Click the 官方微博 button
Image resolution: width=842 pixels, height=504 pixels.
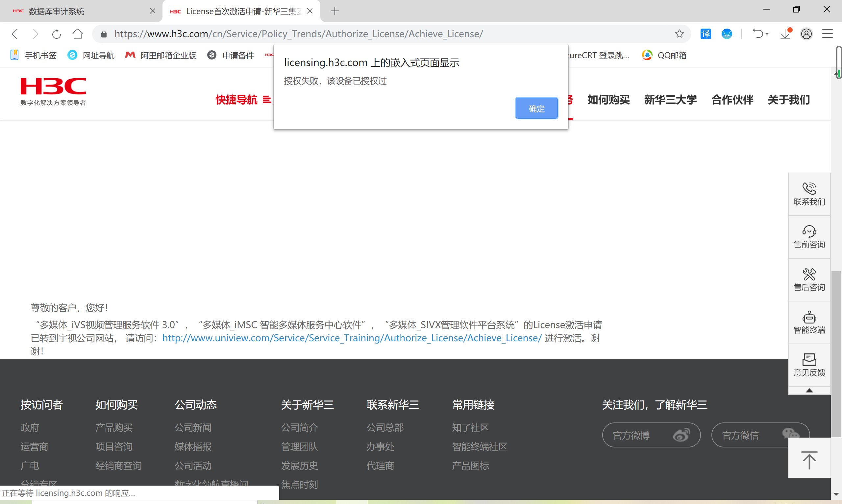coord(651,435)
